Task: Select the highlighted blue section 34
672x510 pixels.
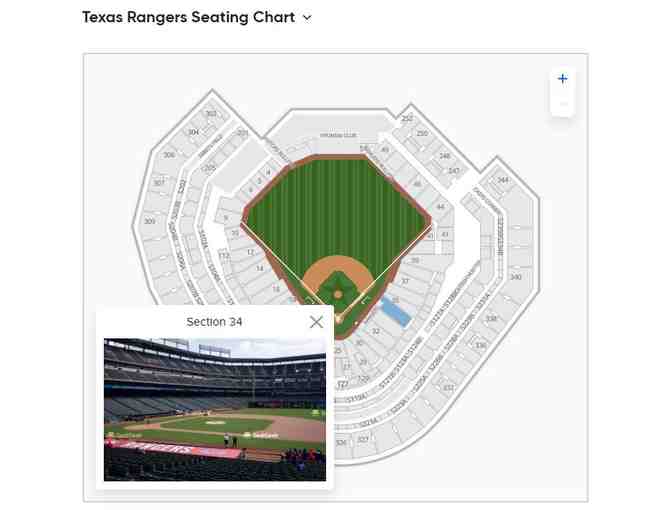Action: point(396,312)
